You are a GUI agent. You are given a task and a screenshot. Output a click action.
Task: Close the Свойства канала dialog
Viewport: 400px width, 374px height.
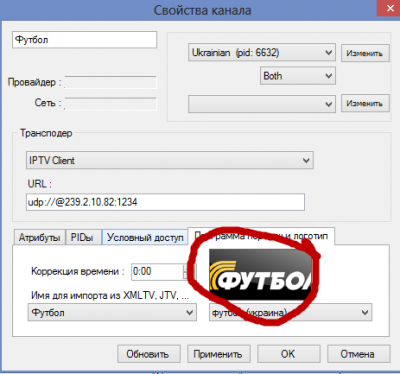(x=389, y=8)
